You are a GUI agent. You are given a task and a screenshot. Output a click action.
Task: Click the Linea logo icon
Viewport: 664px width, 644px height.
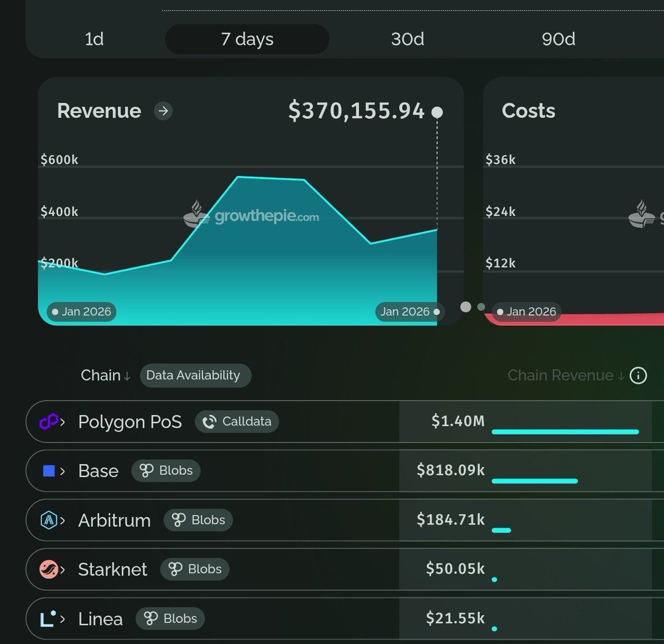coord(48,619)
